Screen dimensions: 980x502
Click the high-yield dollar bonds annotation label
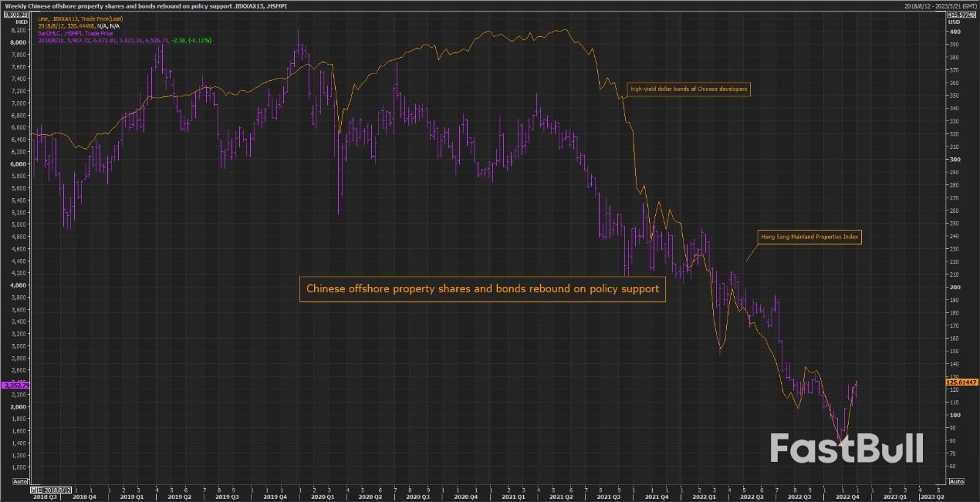click(689, 89)
